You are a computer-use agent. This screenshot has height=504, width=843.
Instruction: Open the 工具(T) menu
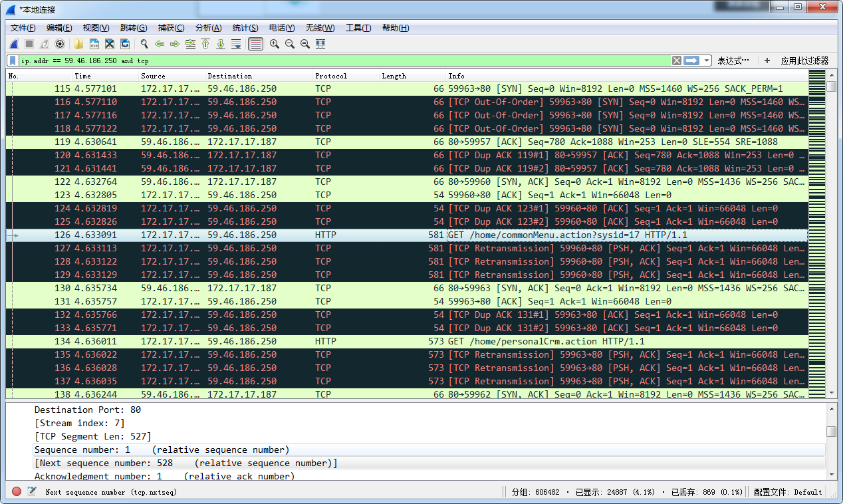[358, 28]
